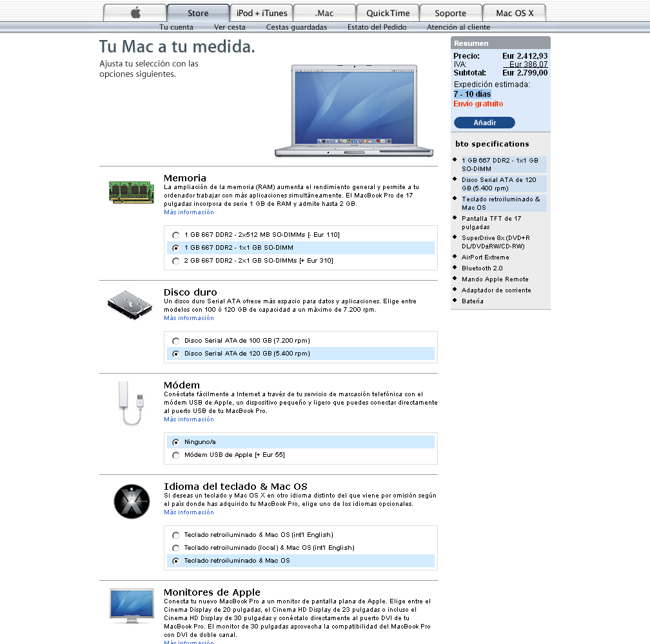Click the MacBook Pro laptop image

[x=354, y=111]
